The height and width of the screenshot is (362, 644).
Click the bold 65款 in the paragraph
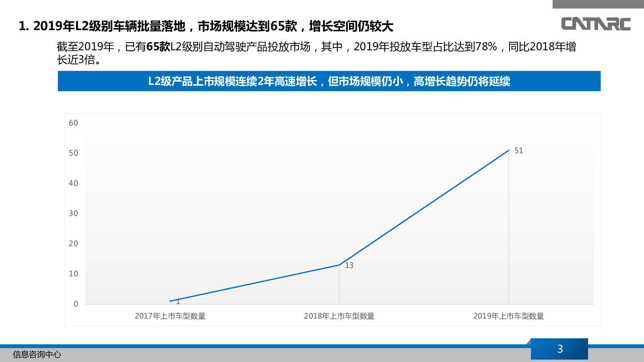tap(159, 47)
